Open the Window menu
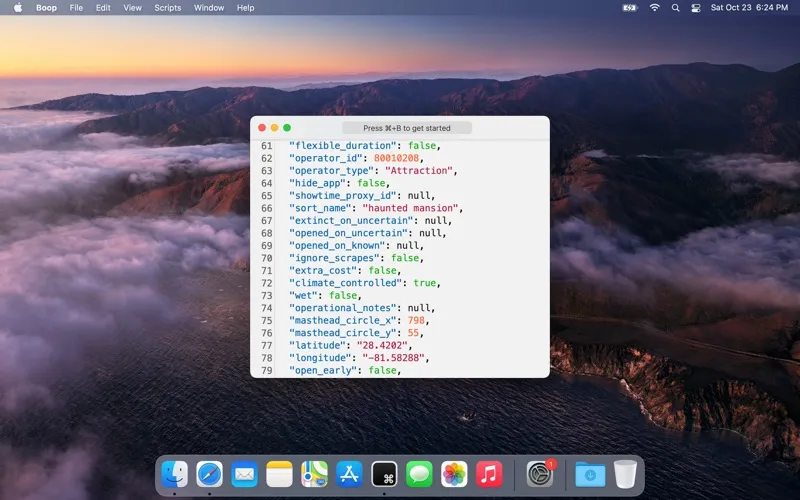This screenshot has width=800, height=500. pos(209,8)
